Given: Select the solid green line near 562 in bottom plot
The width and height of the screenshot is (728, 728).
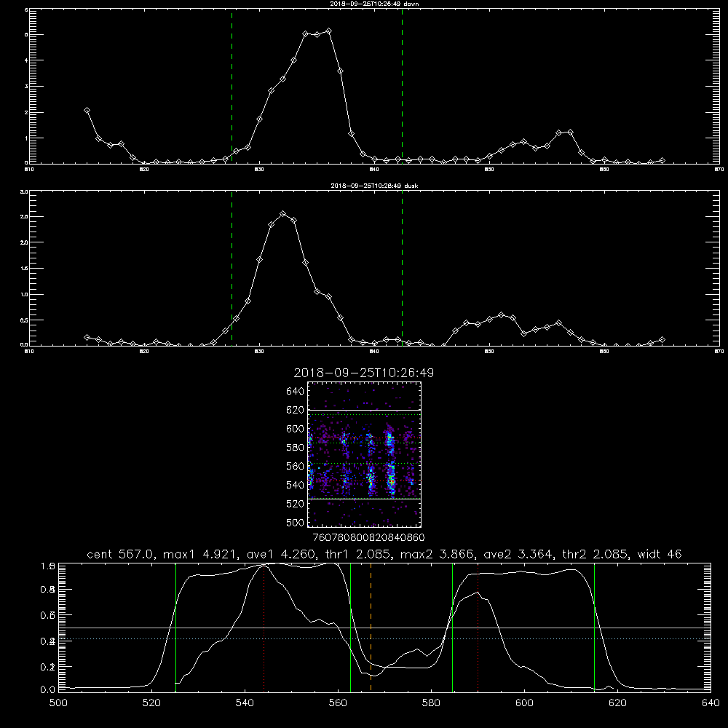Looking at the screenshot, I should [351, 627].
